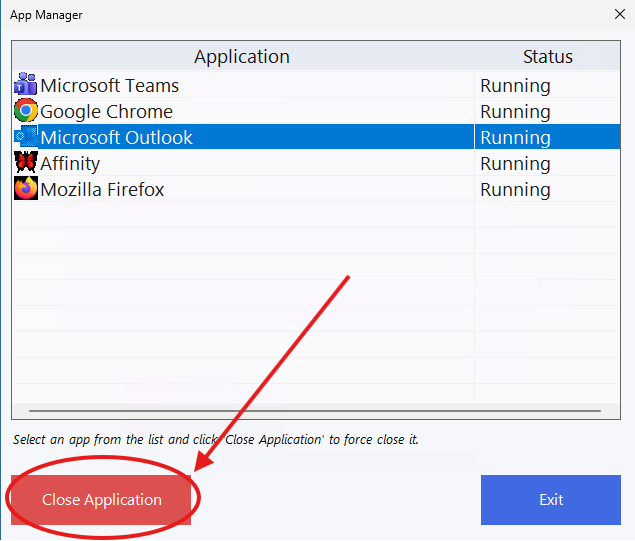Click the Mozilla Firefox icon

pos(26,189)
